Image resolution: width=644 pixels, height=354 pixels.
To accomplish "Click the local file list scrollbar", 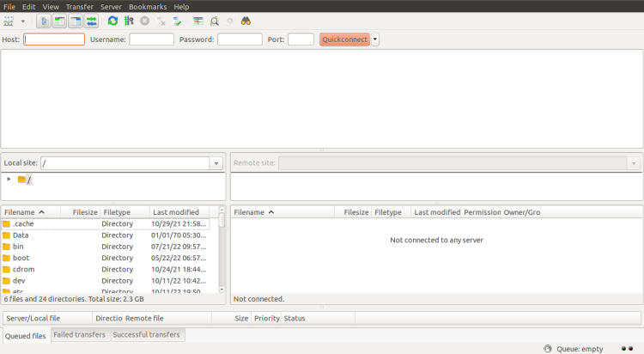I will point(222,220).
